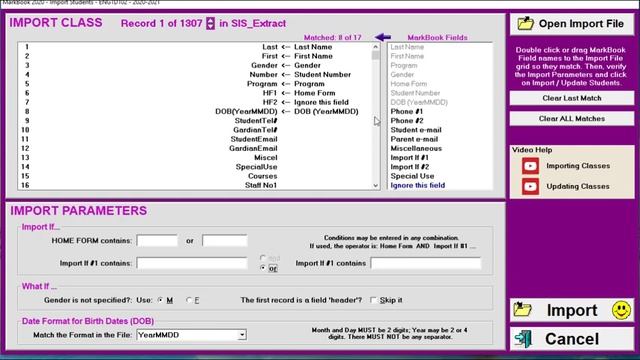Click the Cancel exit door icon
This screenshot has width=640, height=360.
pyautogui.click(x=523, y=339)
